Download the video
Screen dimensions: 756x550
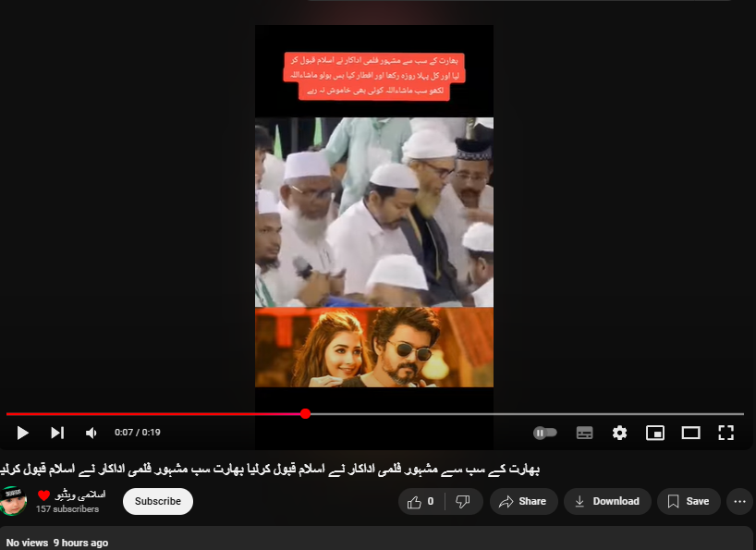(x=607, y=501)
